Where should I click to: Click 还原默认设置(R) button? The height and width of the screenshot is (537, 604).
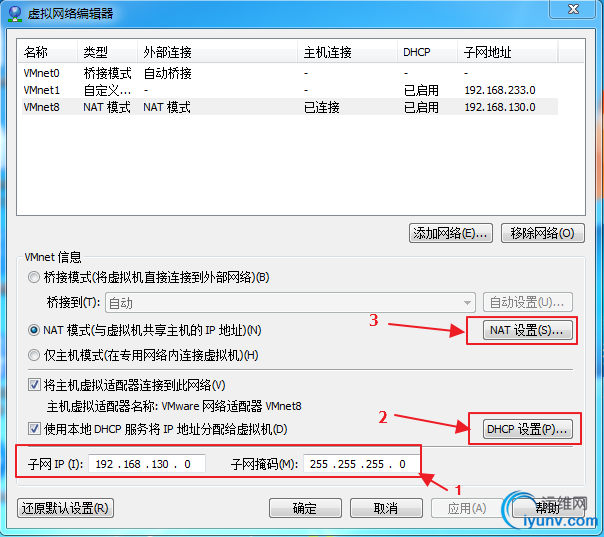point(65,508)
